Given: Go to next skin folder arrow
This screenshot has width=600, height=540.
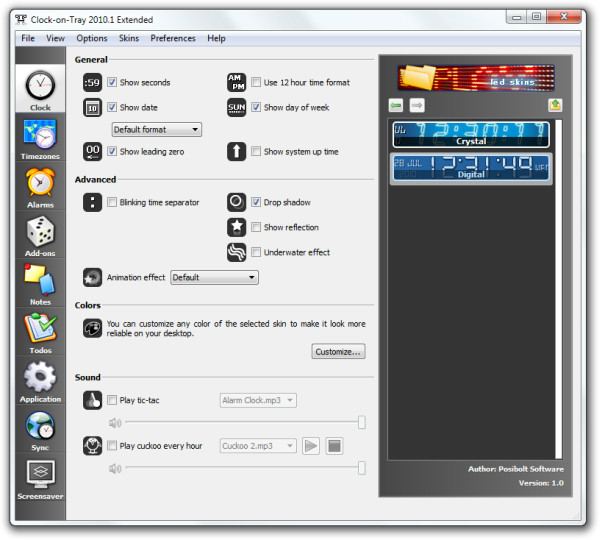Looking at the screenshot, I should 417,105.
